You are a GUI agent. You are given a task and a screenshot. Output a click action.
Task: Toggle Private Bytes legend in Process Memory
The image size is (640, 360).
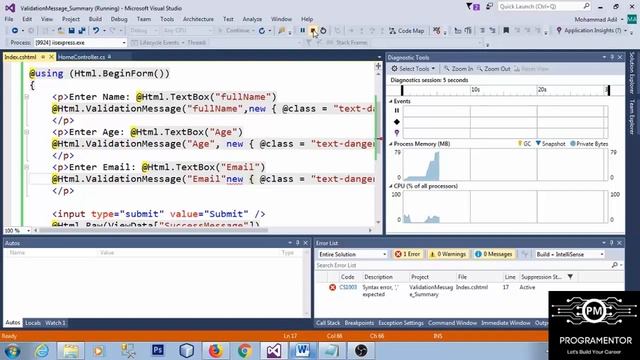coord(589,144)
